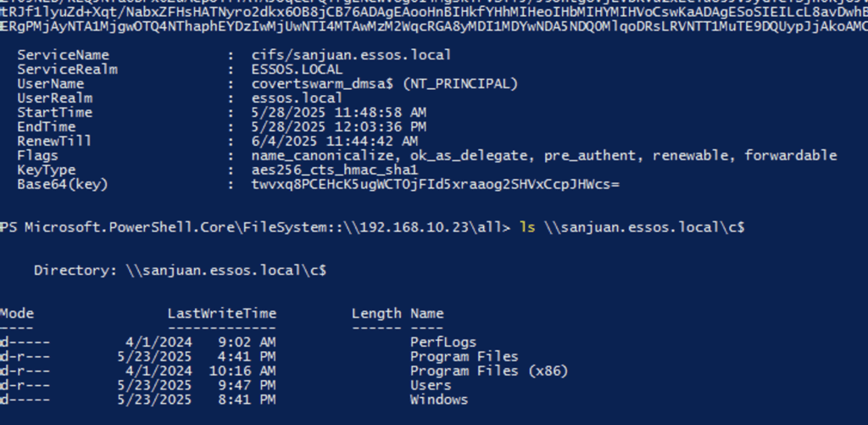Click the Users directory entry
868x425 pixels.
point(431,386)
